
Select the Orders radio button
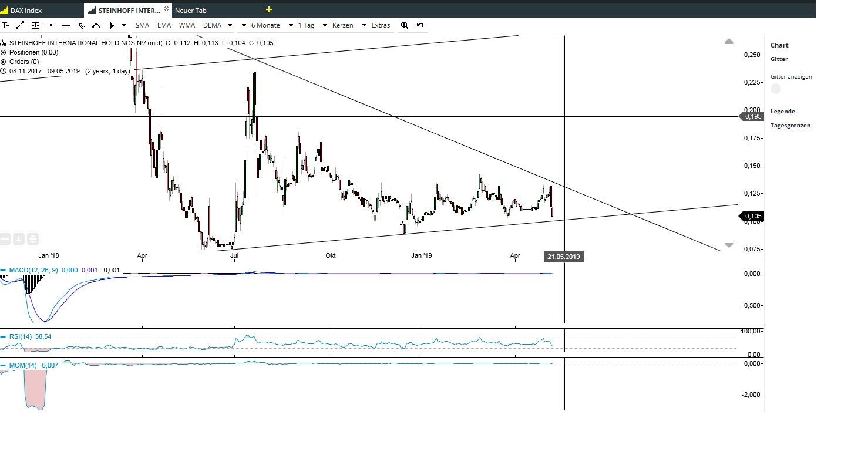(x=4, y=62)
